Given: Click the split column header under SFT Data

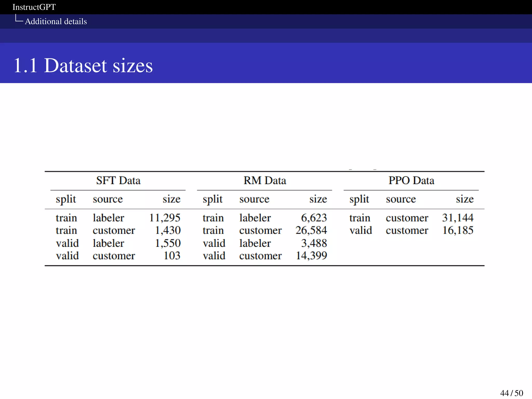Looking at the screenshot, I should (66, 199).
